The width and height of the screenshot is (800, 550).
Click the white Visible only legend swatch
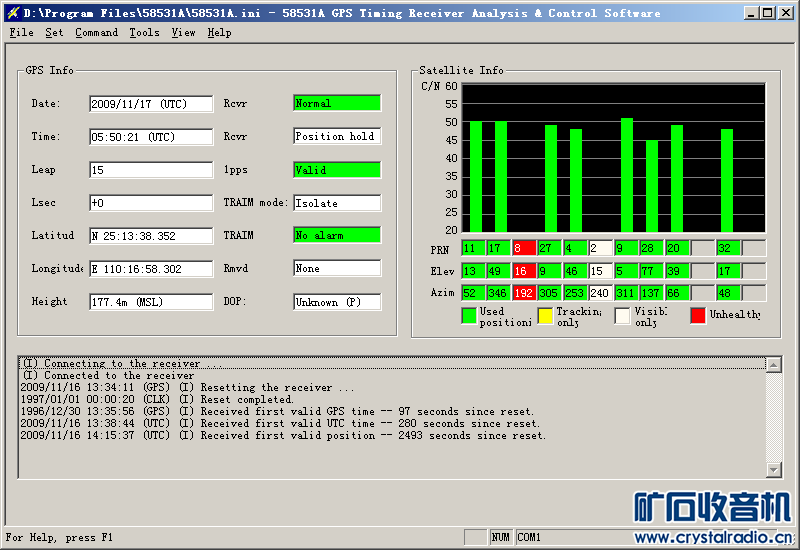click(622, 316)
